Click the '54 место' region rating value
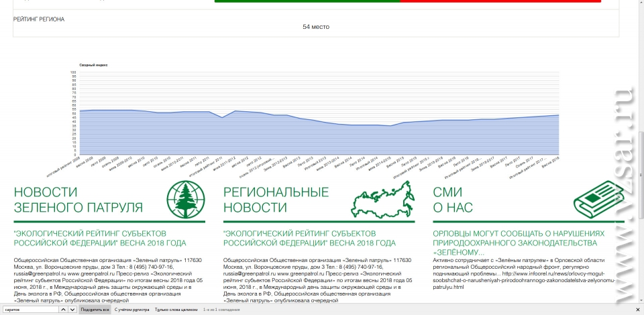Viewport: 644px width, 315px height. click(315, 27)
